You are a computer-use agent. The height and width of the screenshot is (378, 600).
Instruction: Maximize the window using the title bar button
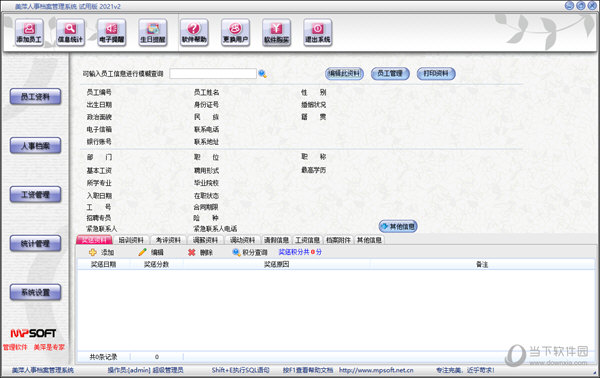[581, 6]
